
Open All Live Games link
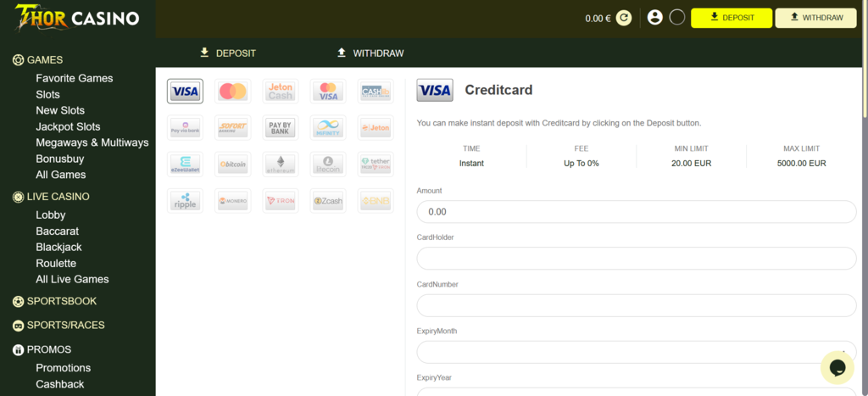click(x=73, y=279)
